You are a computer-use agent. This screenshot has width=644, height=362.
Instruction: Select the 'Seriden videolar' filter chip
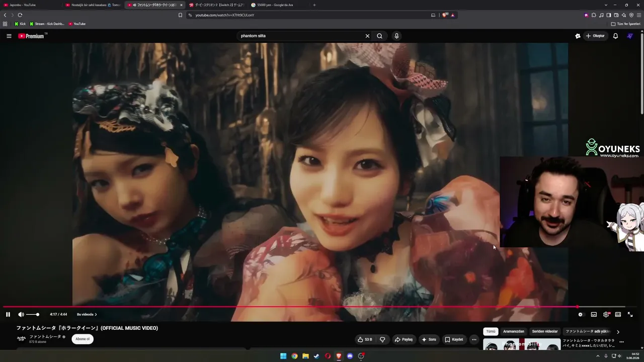545,331
